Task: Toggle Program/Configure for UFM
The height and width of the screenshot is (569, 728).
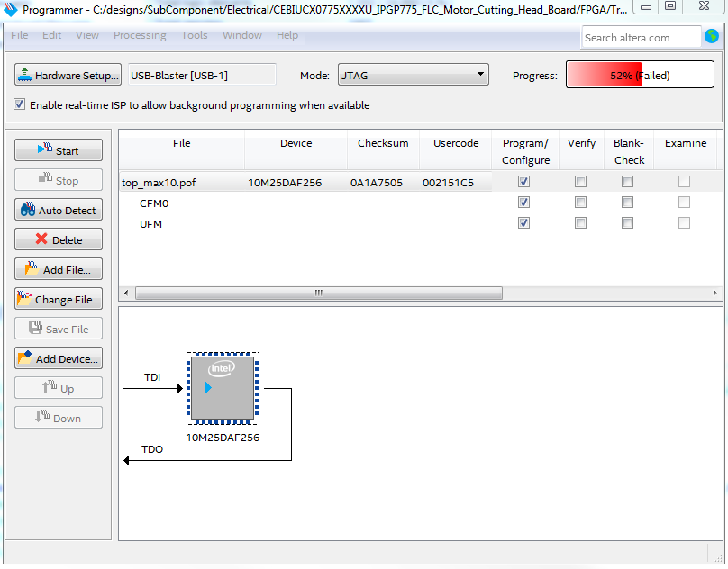Action: coord(523,222)
